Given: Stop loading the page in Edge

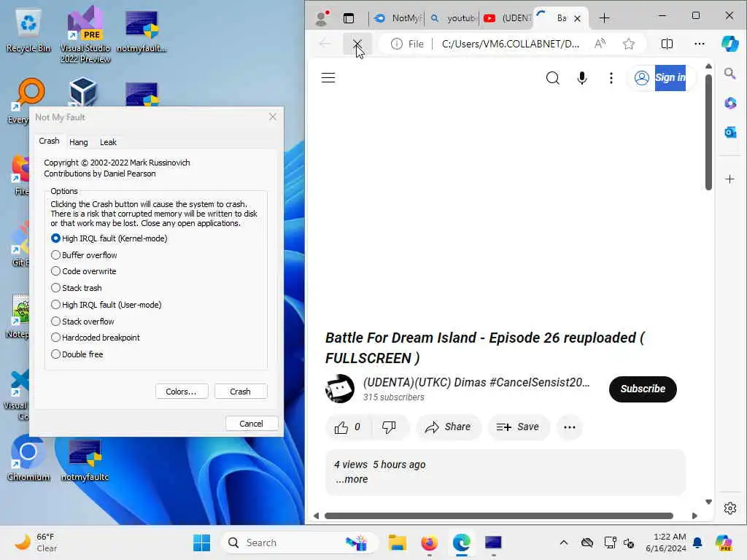Looking at the screenshot, I should coord(357,44).
